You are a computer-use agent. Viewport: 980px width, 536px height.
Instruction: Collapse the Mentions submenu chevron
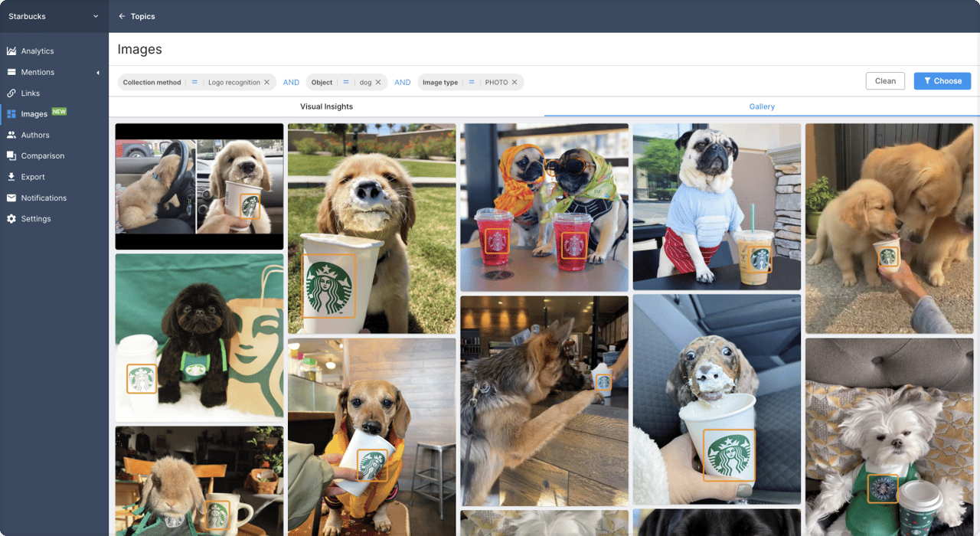(98, 72)
